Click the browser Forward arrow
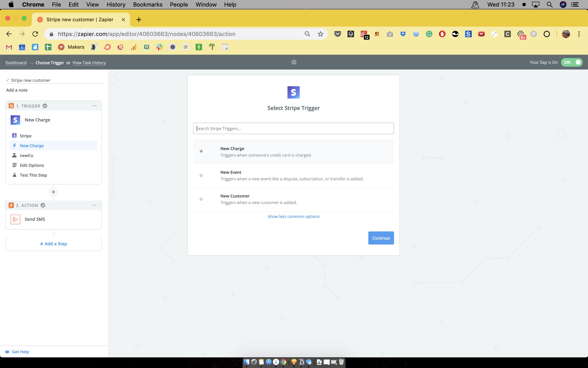This screenshot has height=368, width=588. click(22, 34)
